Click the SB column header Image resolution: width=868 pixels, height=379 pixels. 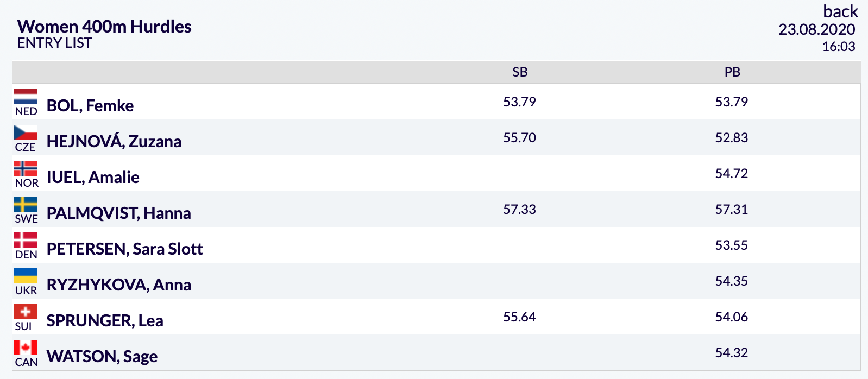point(520,72)
